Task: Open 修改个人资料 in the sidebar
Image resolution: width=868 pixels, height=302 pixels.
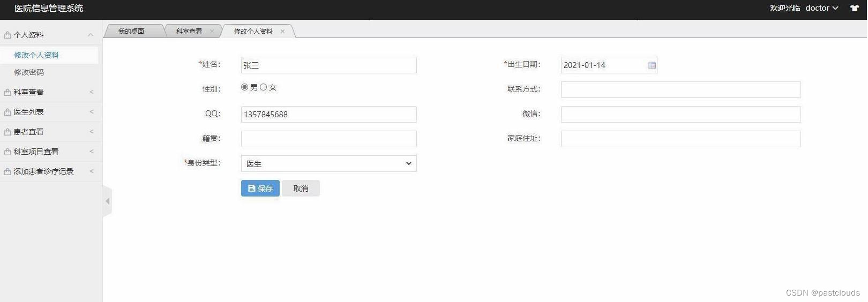Action: click(36, 55)
